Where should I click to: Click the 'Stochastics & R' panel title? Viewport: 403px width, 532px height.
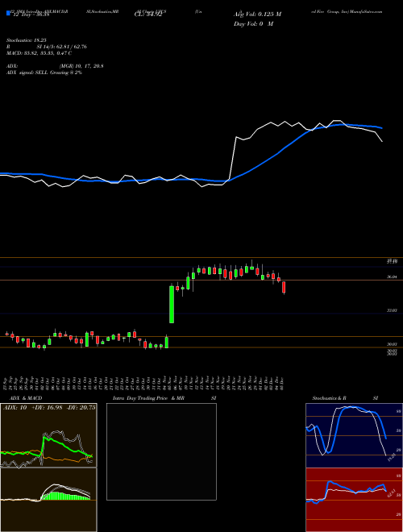(329, 398)
